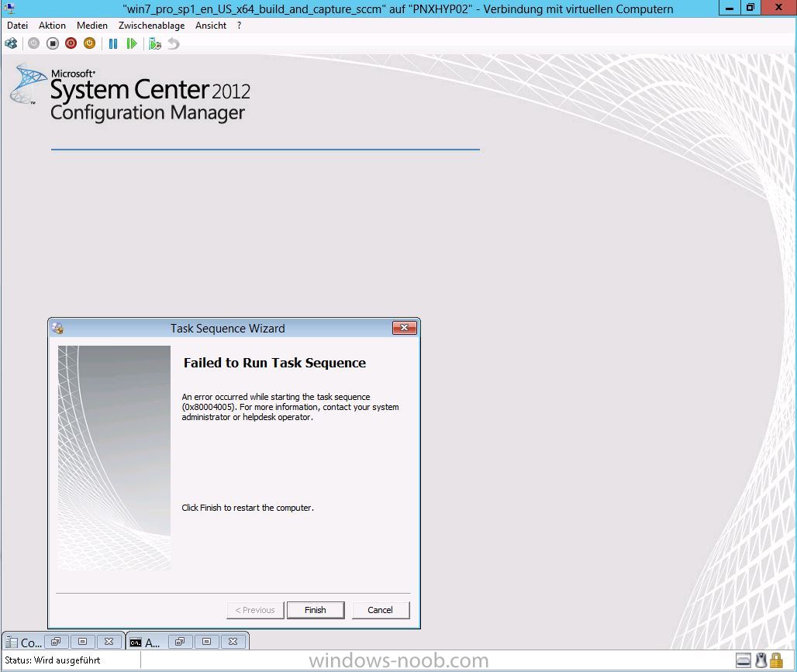Click the 'Status: Wird ausgeführt' status text

(x=53, y=660)
